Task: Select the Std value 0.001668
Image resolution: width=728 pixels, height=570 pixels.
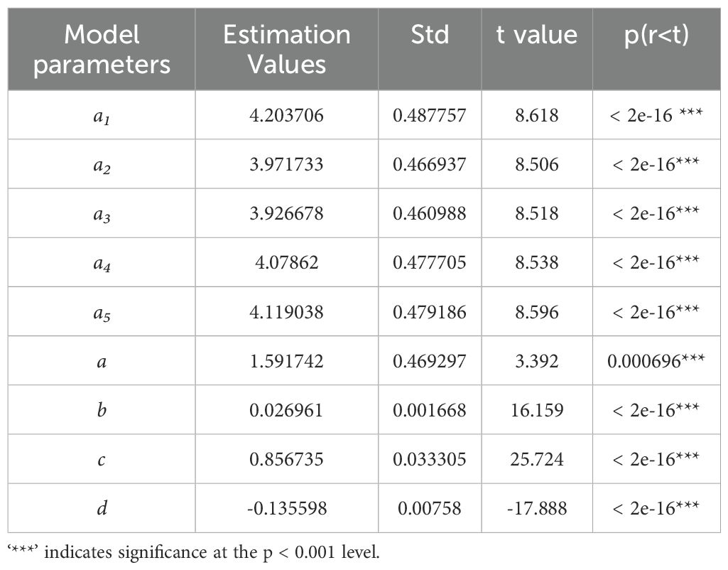Action: (x=430, y=410)
